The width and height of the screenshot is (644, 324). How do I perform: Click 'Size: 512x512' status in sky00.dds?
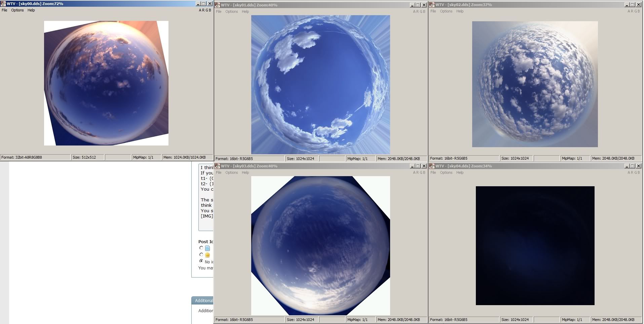click(87, 157)
